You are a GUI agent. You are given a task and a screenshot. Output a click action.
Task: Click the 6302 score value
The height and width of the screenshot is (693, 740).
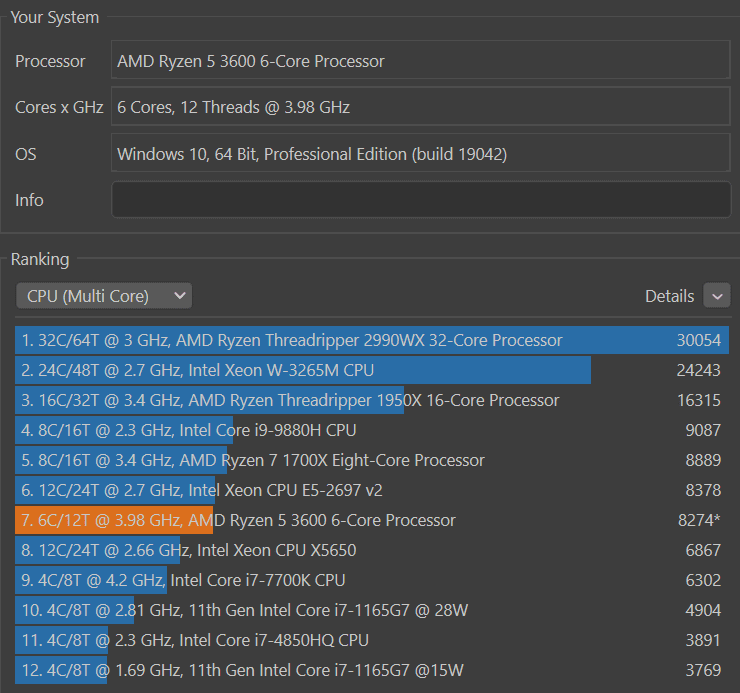(x=703, y=580)
